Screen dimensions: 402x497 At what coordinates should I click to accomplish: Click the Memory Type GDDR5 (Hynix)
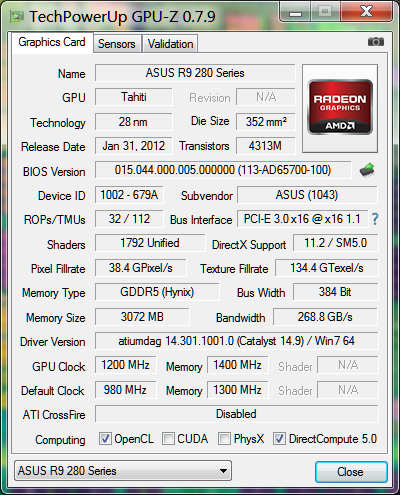(x=157, y=292)
